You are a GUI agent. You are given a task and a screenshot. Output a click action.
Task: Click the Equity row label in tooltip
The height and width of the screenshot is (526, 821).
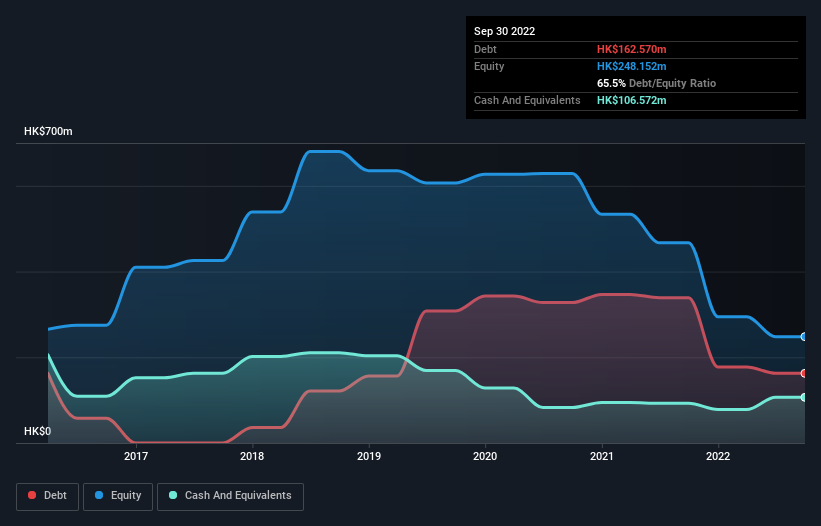pyautogui.click(x=489, y=66)
